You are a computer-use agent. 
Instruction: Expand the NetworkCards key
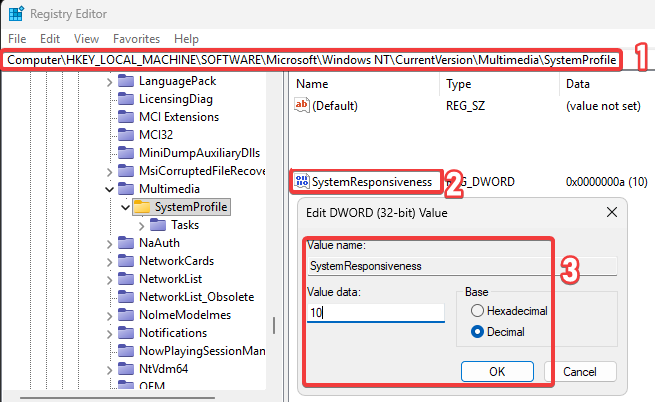[109, 262]
